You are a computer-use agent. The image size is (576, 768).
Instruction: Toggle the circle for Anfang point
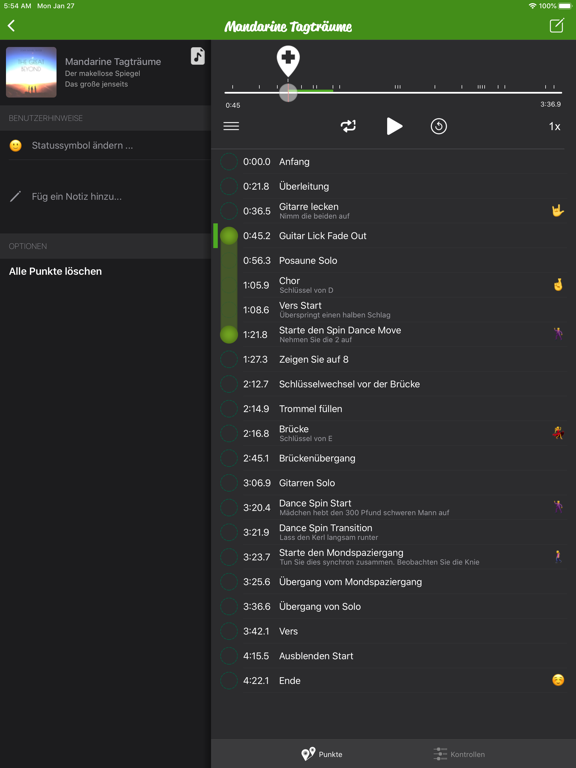click(229, 162)
